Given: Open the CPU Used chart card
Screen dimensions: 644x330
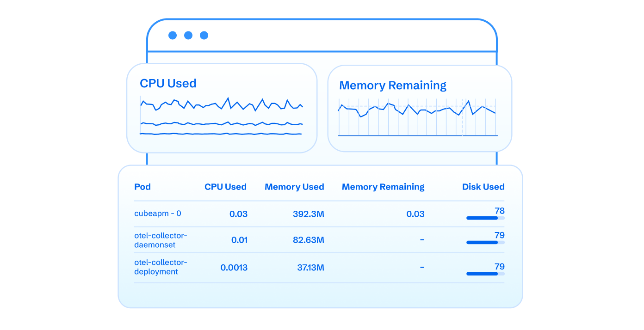Looking at the screenshot, I should click(221, 108).
